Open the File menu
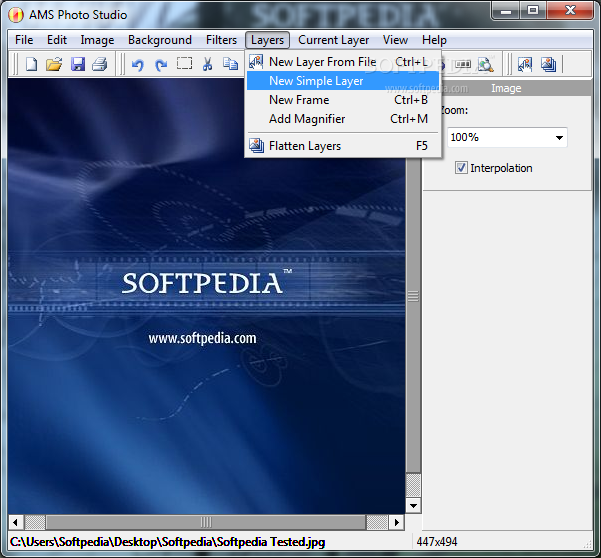This screenshot has height=558, width=601. [24, 40]
